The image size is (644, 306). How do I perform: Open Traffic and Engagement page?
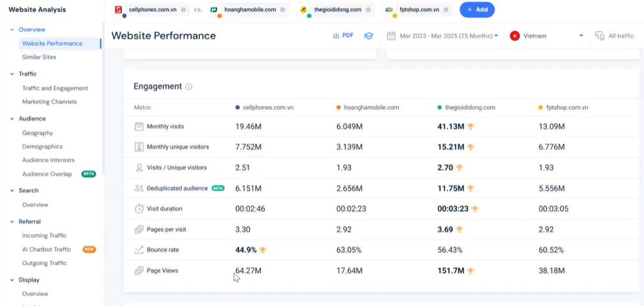coord(55,88)
